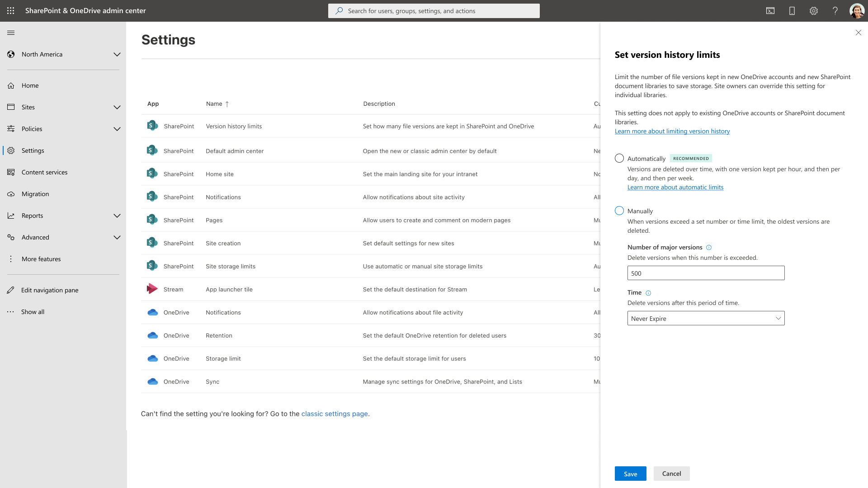Open the header settings gear icon

coord(814,11)
